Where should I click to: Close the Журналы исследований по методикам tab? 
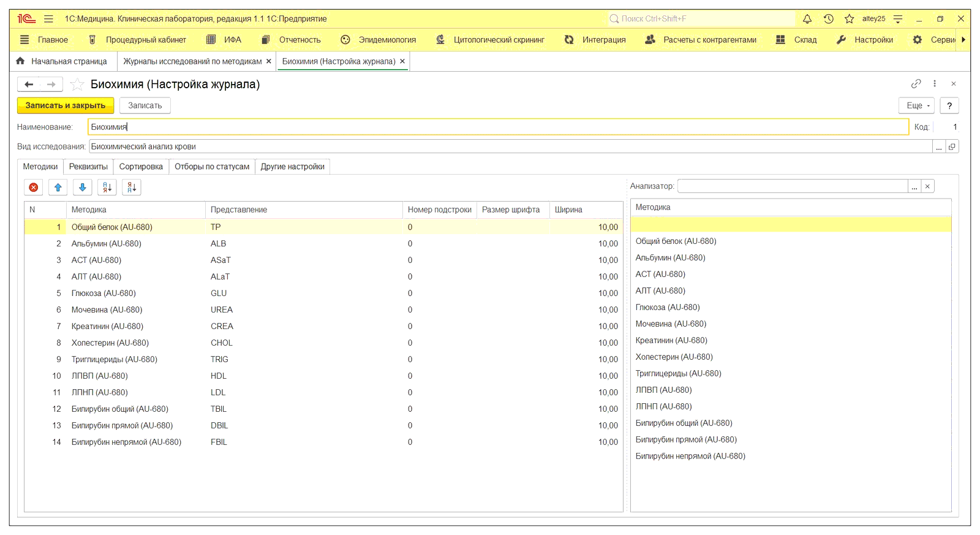point(268,61)
